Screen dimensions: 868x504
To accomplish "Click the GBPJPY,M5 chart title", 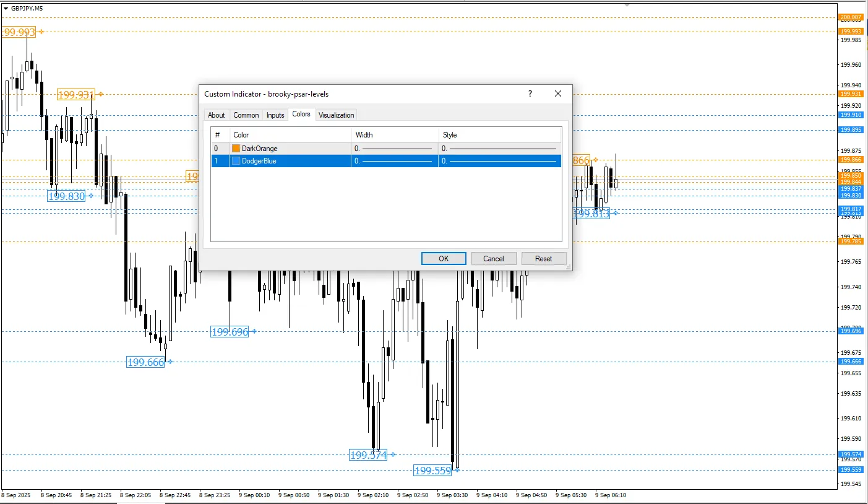I will coord(27,8).
